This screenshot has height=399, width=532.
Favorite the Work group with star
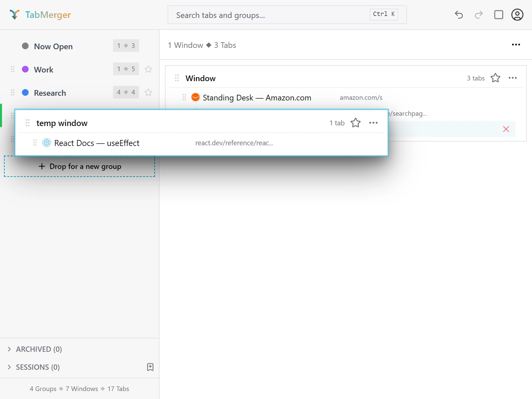pyautogui.click(x=148, y=69)
